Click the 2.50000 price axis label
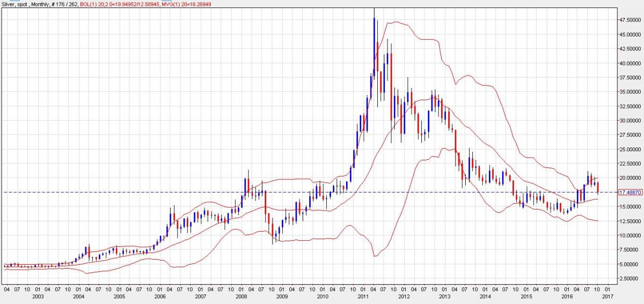 [x=629, y=278]
